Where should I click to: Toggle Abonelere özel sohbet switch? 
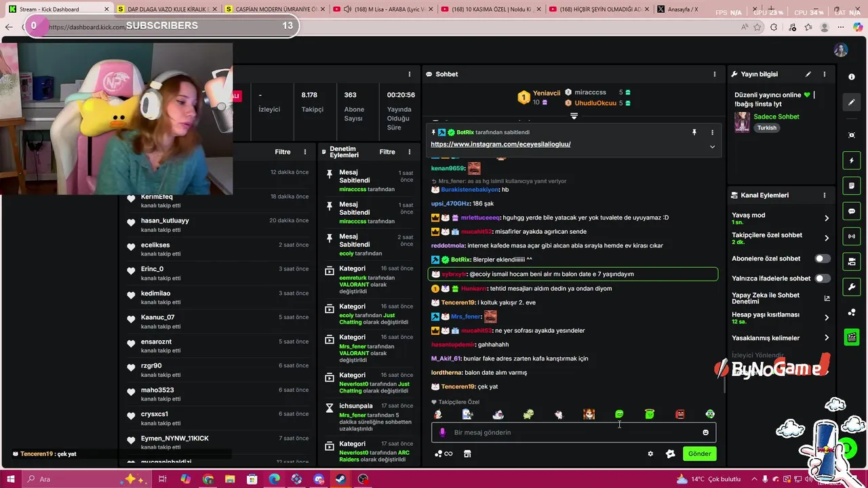(823, 258)
